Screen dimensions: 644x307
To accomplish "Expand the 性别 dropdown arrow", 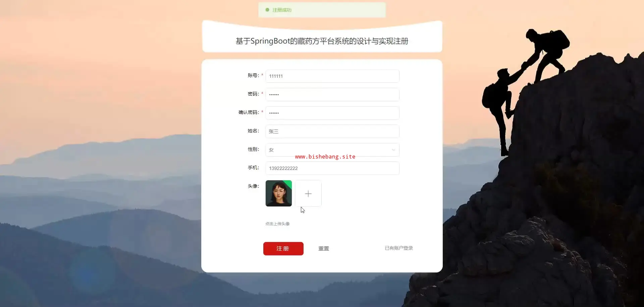I will pyautogui.click(x=393, y=150).
